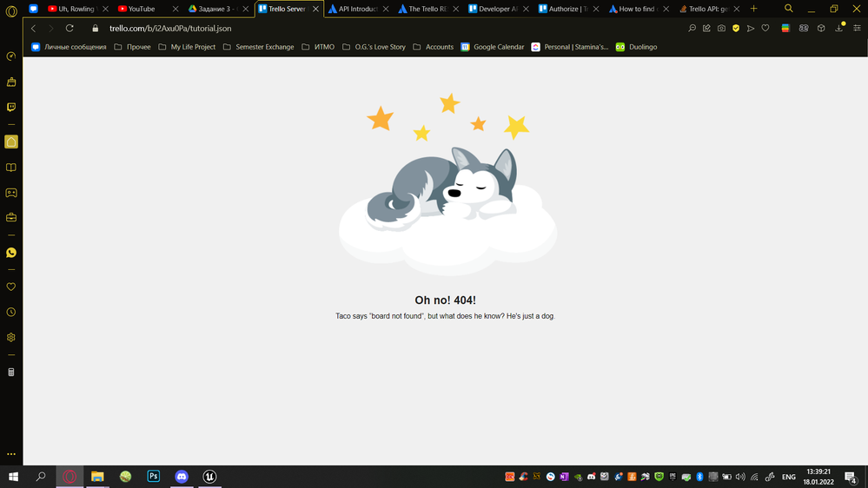Viewport: 868px width, 488px height.
Task: Open Discord from the taskbar
Action: (x=182, y=477)
